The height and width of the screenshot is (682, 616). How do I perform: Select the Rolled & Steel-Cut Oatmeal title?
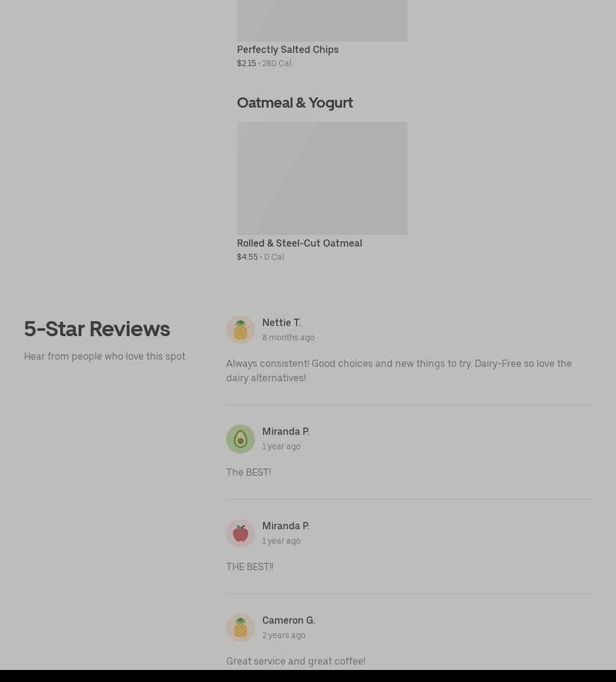(x=300, y=243)
